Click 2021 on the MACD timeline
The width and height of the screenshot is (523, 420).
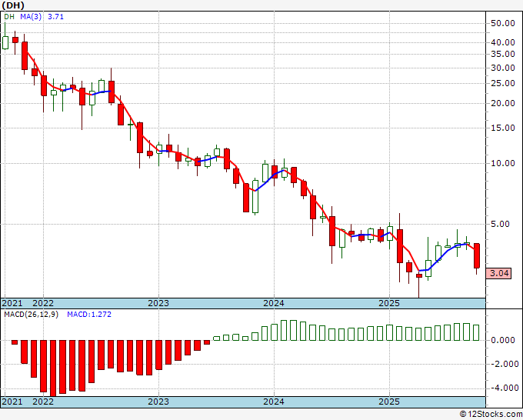(12, 402)
